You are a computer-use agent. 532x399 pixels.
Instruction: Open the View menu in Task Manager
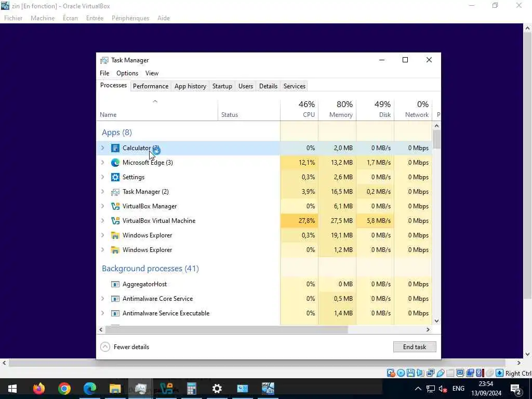click(152, 73)
